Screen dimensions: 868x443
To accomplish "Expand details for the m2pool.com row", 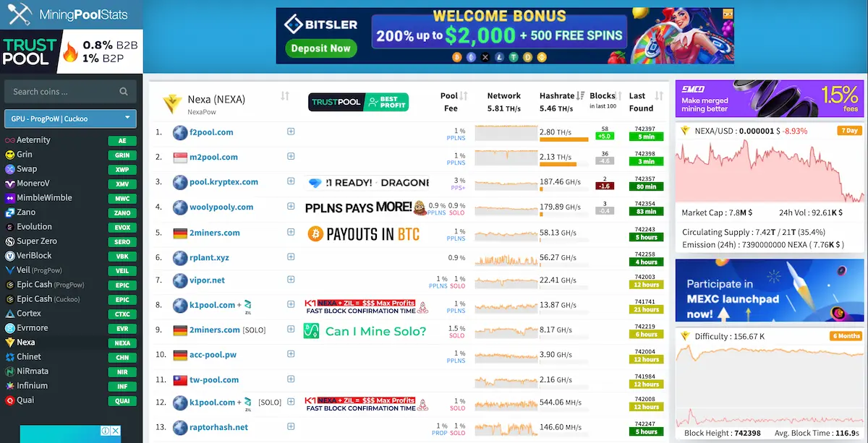I will pos(291,156).
